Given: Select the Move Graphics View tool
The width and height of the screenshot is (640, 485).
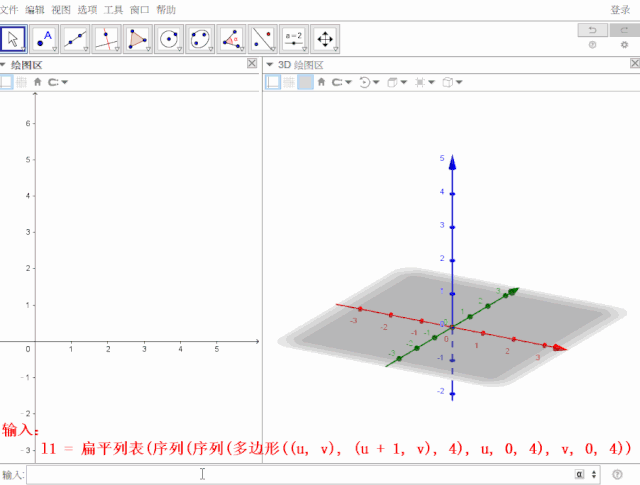Looking at the screenshot, I should pos(325,39).
